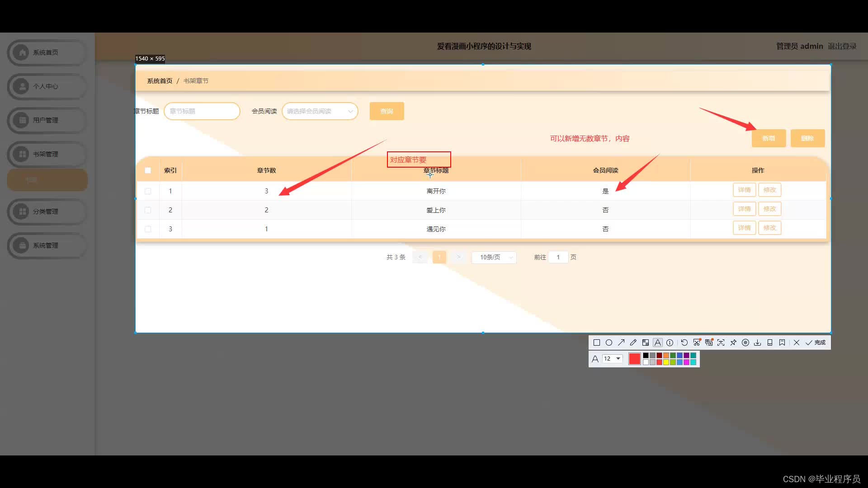Select page 1 in pagination
This screenshot has height=488, width=868.
point(439,257)
